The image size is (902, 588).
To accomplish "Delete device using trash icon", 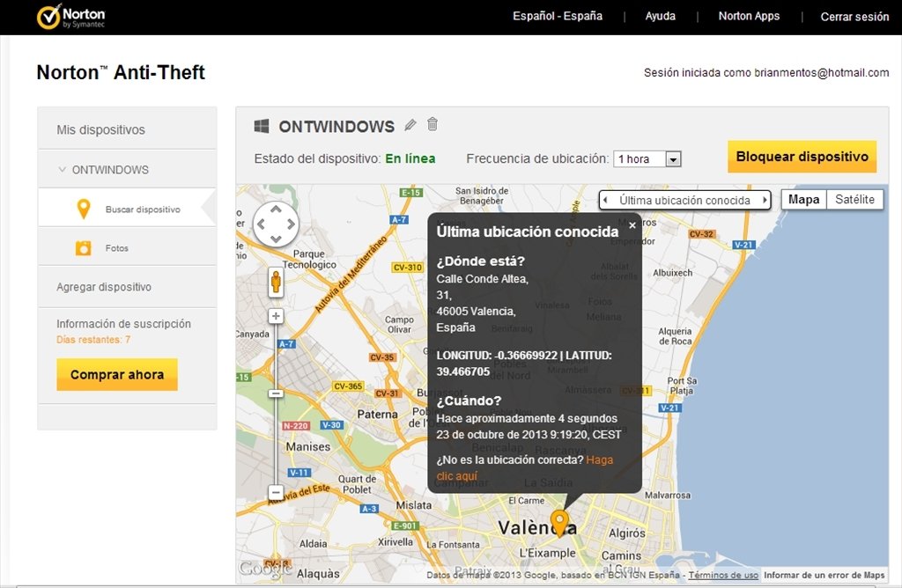I will tap(433, 124).
